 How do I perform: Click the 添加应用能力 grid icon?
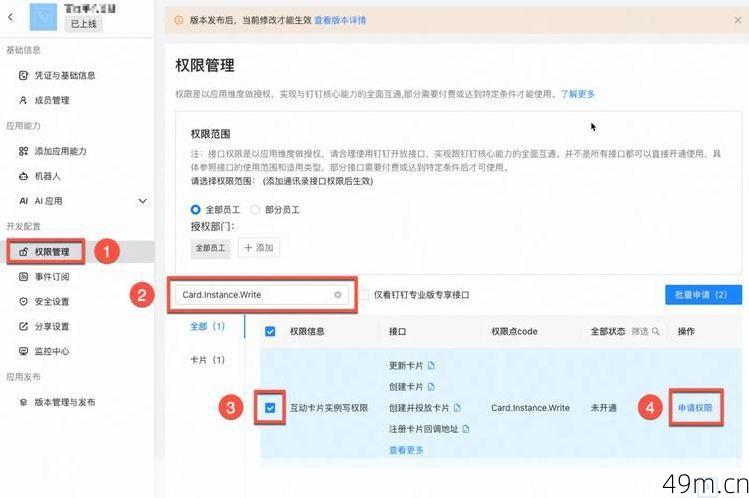click(x=23, y=151)
